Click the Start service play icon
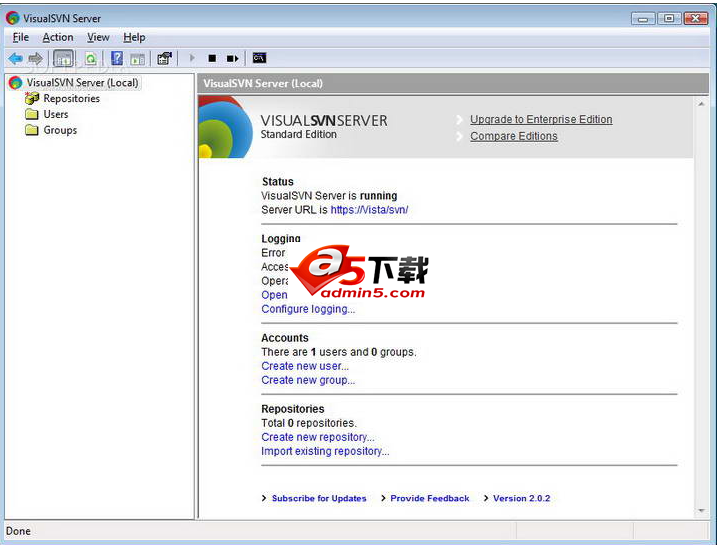Image resolution: width=718 pixels, height=545 pixels. click(192, 58)
